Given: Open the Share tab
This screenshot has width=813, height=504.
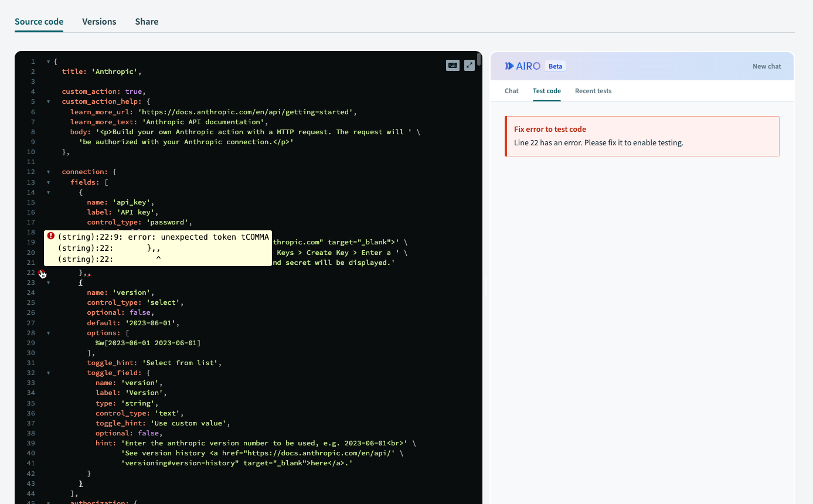Looking at the screenshot, I should pos(147,22).
